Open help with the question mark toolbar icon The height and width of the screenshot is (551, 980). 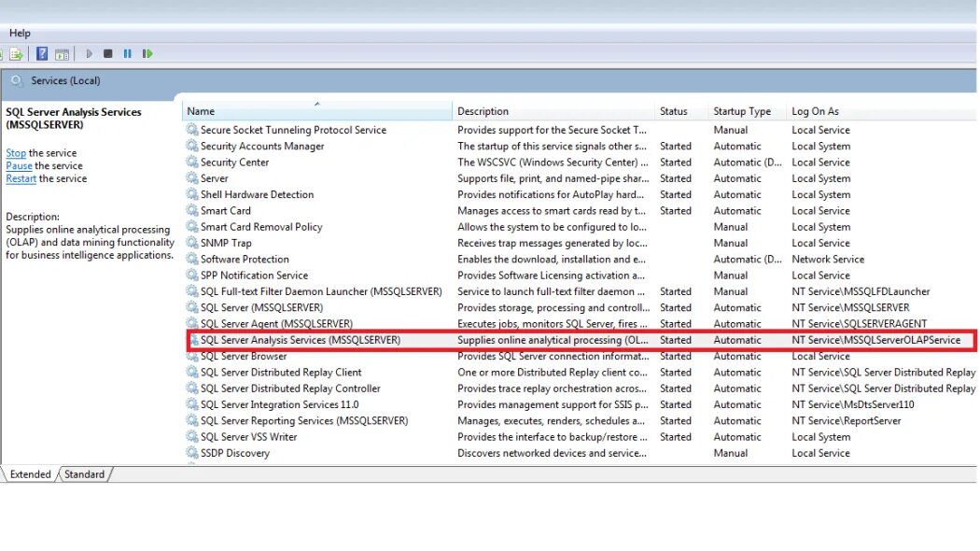[41, 53]
